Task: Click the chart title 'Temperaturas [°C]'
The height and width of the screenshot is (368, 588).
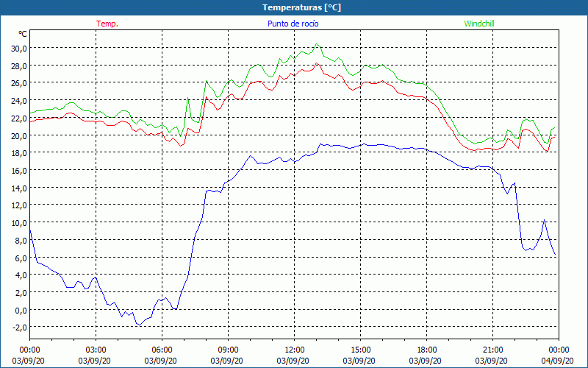Action: [x=301, y=7]
